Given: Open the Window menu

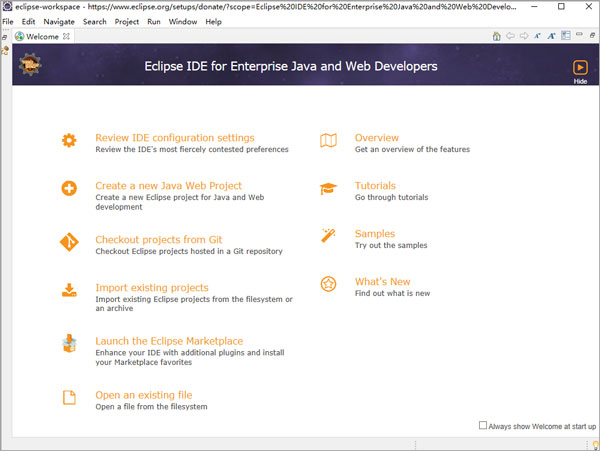Looking at the screenshot, I should pyautogui.click(x=183, y=22).
